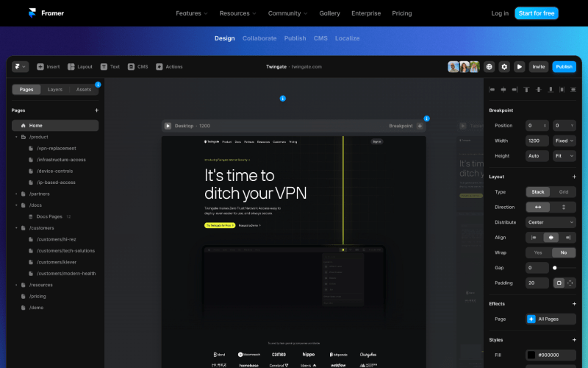Set layout type to Grid
Image resolution: width=588 pixels, height=368 pixels.
point(563,192)
